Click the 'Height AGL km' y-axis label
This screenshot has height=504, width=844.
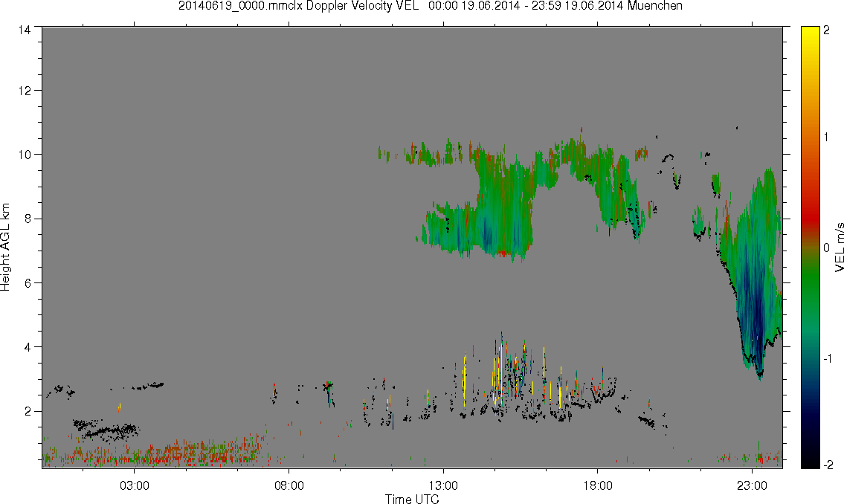coord(5,247)
